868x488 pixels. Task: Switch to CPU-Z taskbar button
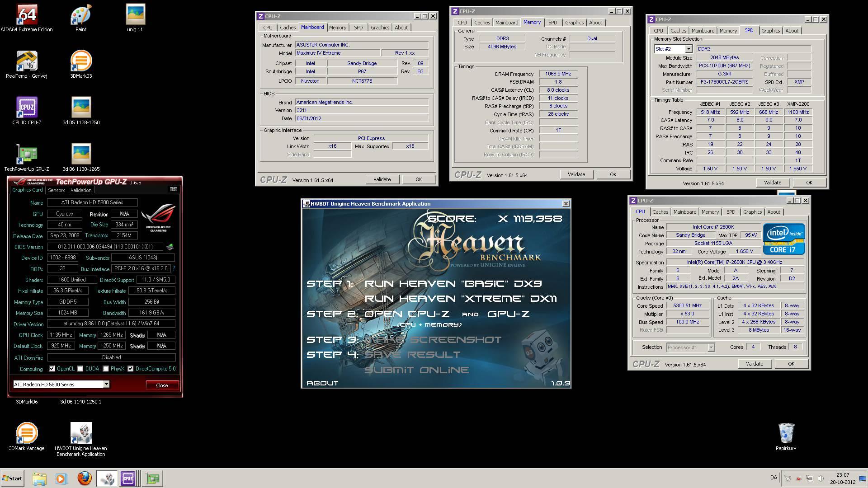(129, 479)
